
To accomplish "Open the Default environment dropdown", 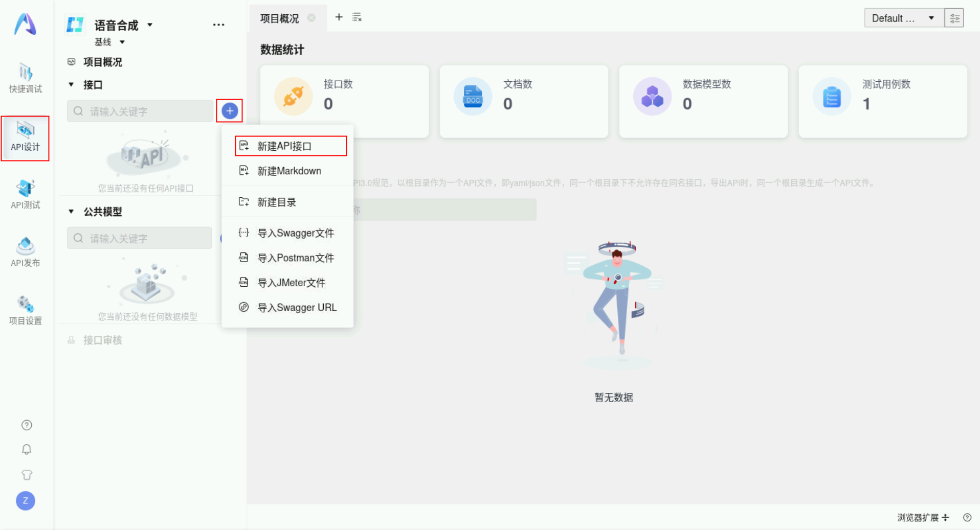I will [903, 17].
